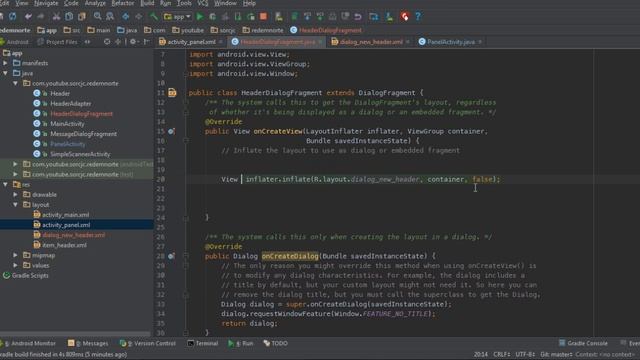Open the AVD Manager icon
Image resolution: width=640 pixels, height=360 pixels.
[279, 17]
